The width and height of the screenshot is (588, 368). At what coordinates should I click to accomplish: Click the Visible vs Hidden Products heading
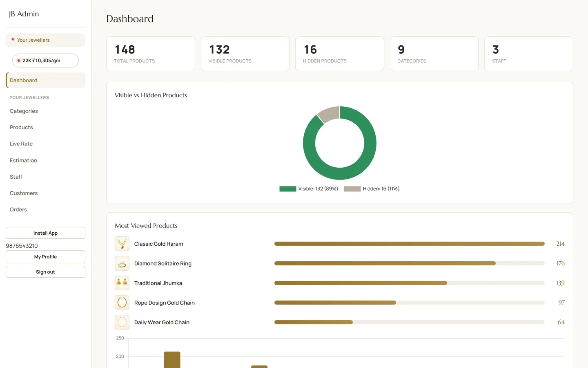(x=151, y=95)
